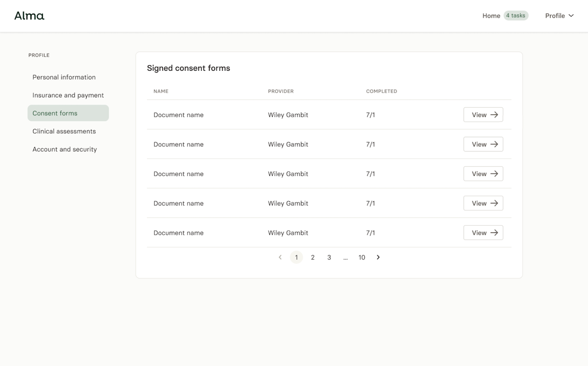Image resolution: width=588 pixels, height=366 pixels.
Task: Select page 3 in pagination
Action: [329, 257]
